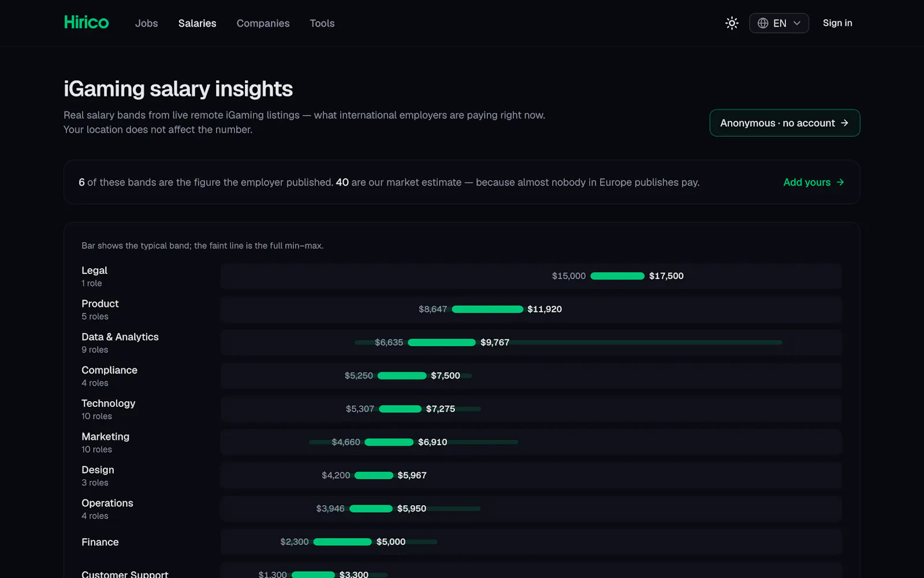The image size is (924, 578).
Task: Click the Add yours link
Action: [814, 182]
